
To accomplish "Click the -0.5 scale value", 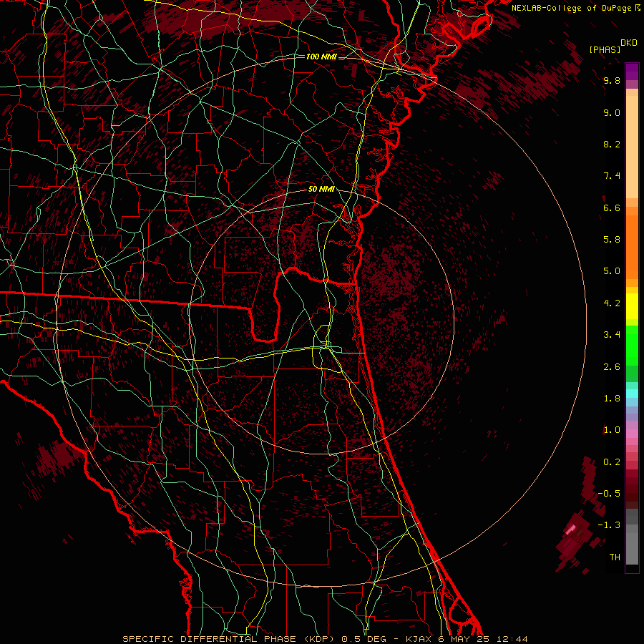I will click(609, 494).
